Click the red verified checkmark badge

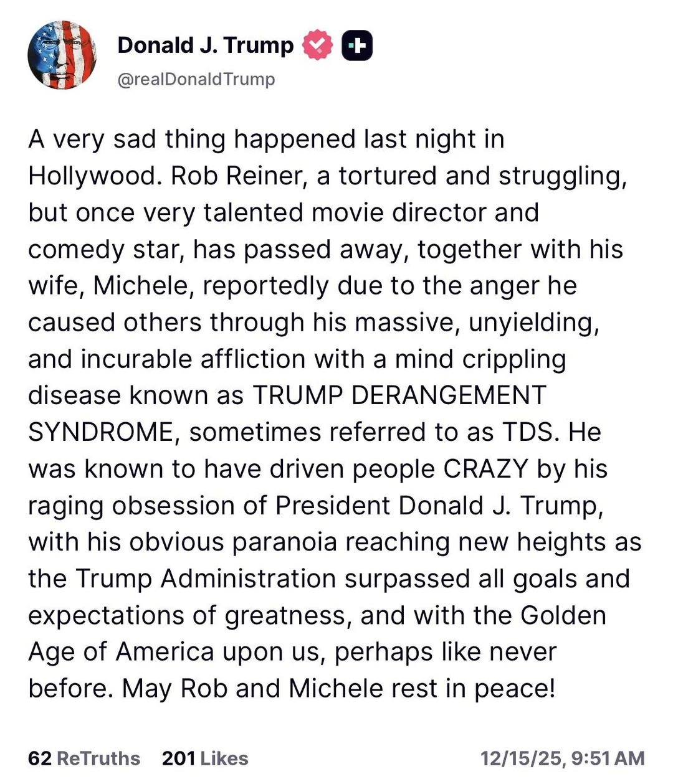coord(317,45)
